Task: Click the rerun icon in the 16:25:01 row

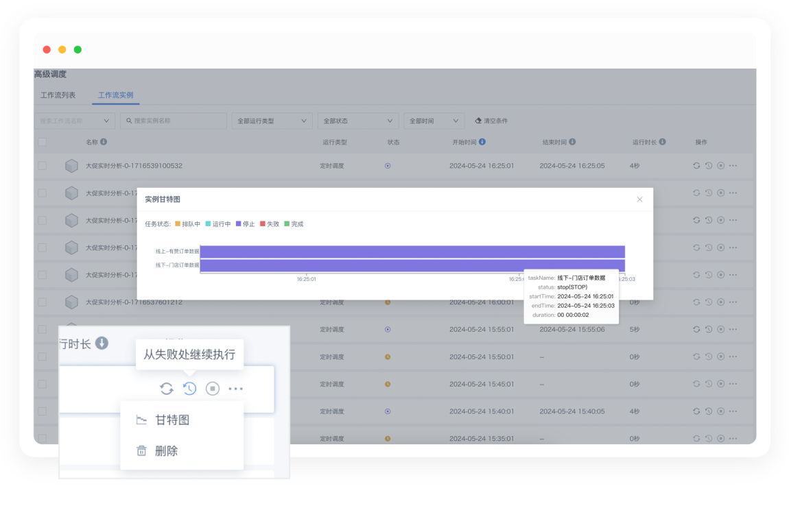Action: pyautogui.click(x=696, y=165)
